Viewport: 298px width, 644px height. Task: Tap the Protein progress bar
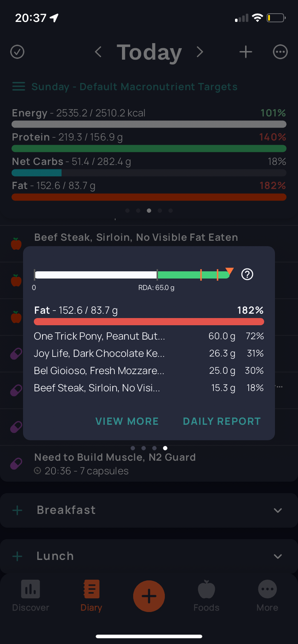pos(149,148)
